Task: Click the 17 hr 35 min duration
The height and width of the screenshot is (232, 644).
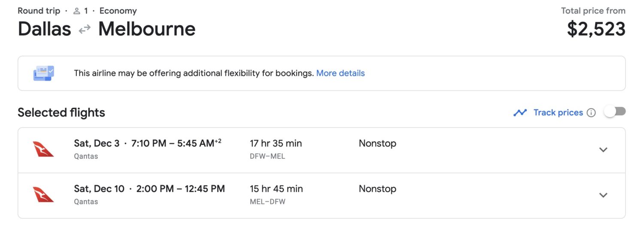Action: 276,144
